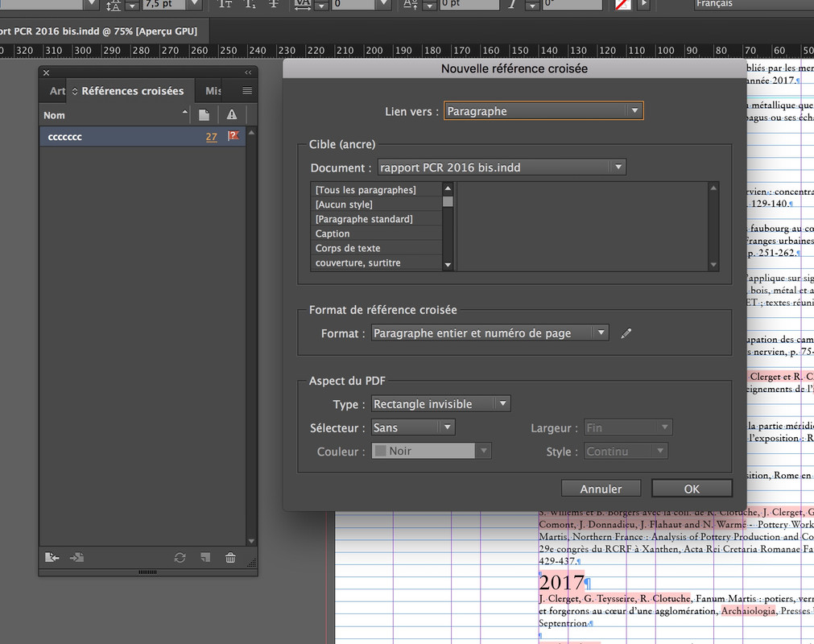Click the go to destination icon in the panel footer
The height and width of the screenshot is (644, 814).
tap(76, 557)
